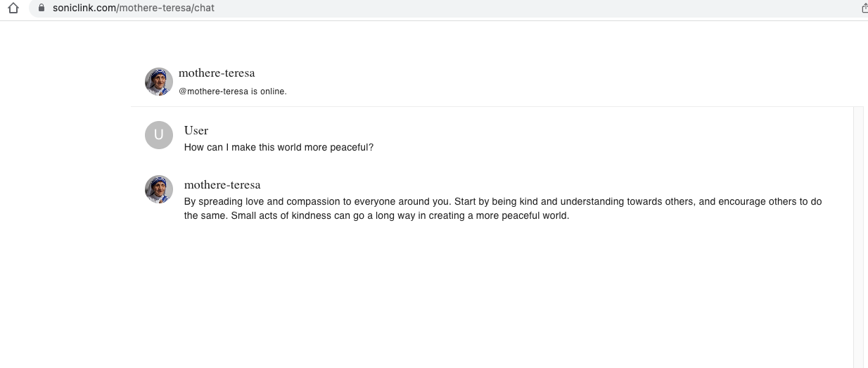Select the soniclink.com domain in URL

pyautogui.click(x=85, y=8)
